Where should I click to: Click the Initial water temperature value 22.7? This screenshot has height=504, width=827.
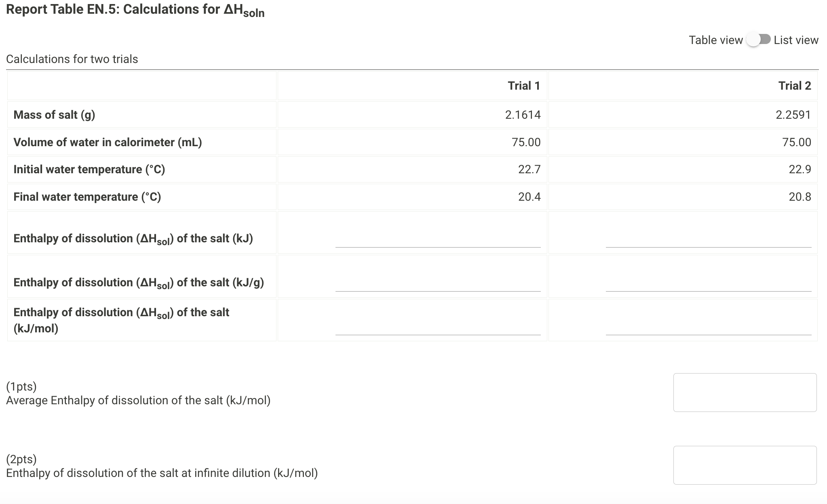[x=530, y=170]
